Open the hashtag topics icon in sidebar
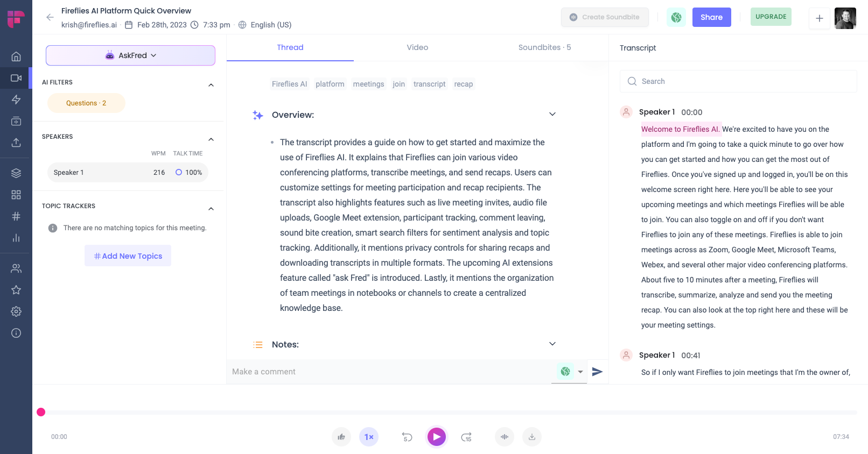 (x=16, y=216)
